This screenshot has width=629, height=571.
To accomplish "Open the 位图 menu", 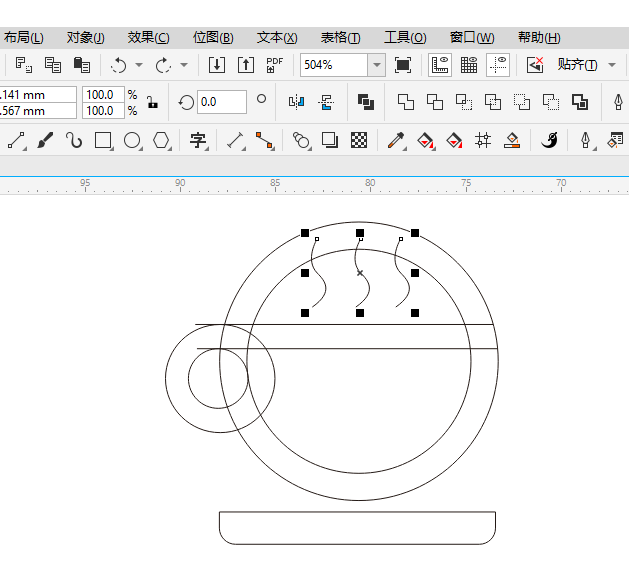I will coord(212,37).
